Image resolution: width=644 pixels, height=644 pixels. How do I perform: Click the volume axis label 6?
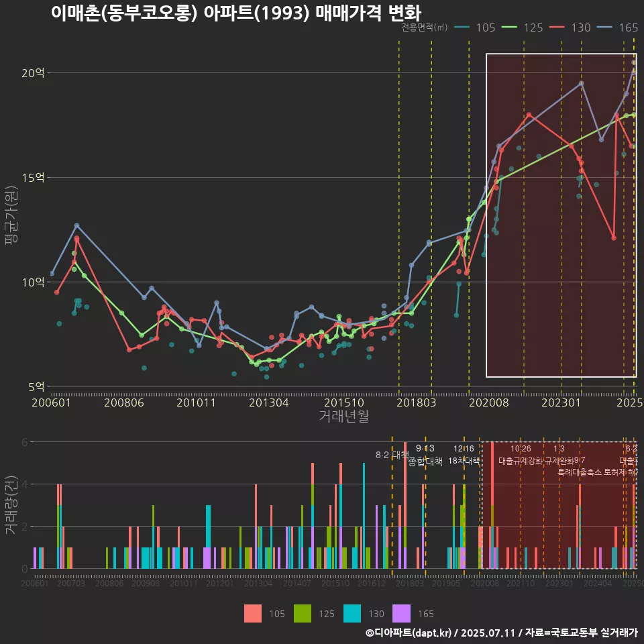click(25, 442)
